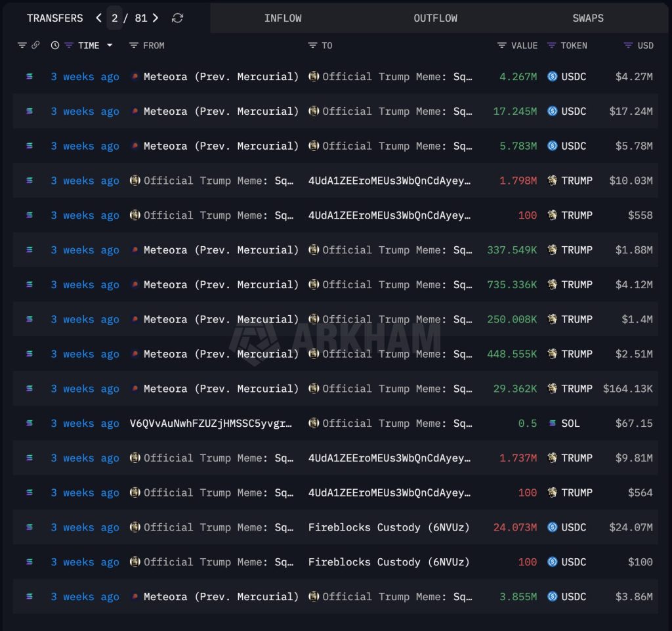Toggle the FROM column filter
The height and width of the screenshot is (631, 672).
[135, 45]
